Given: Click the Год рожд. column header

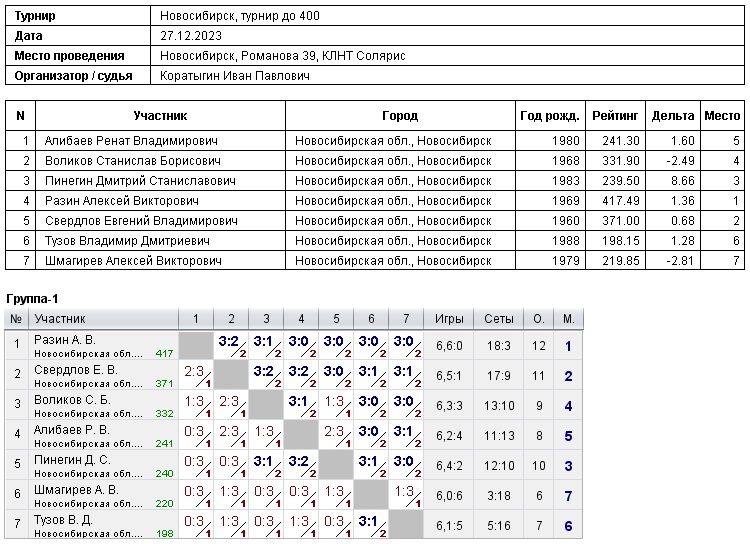Looking at the screenshot, I should click(x=548, y=116).
